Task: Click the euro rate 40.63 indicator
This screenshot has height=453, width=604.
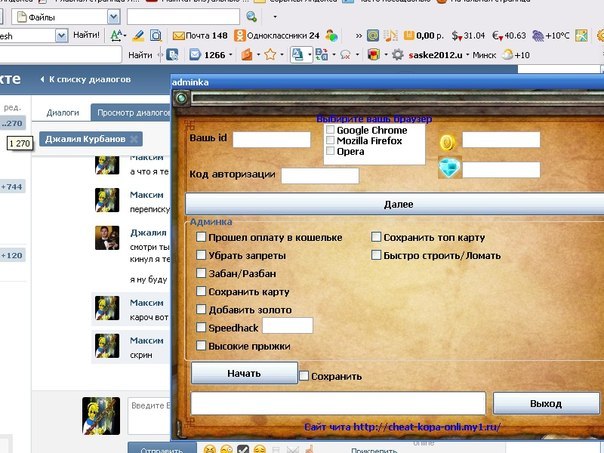Action: 509,36
